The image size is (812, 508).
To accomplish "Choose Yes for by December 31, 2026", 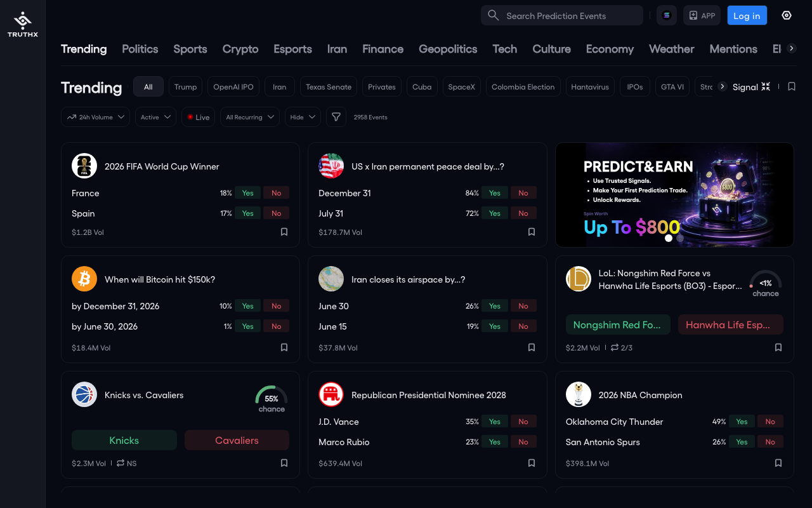I will pyautogui.click(x=247, y=306).
